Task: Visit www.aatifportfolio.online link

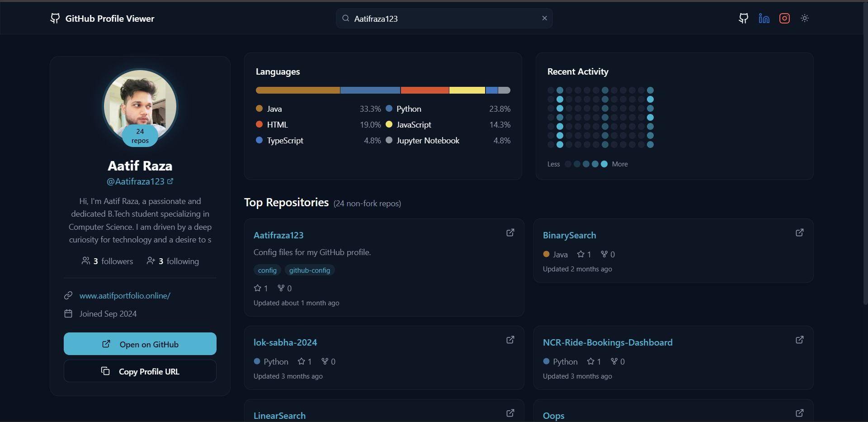Action: click(x=125, y=295)
